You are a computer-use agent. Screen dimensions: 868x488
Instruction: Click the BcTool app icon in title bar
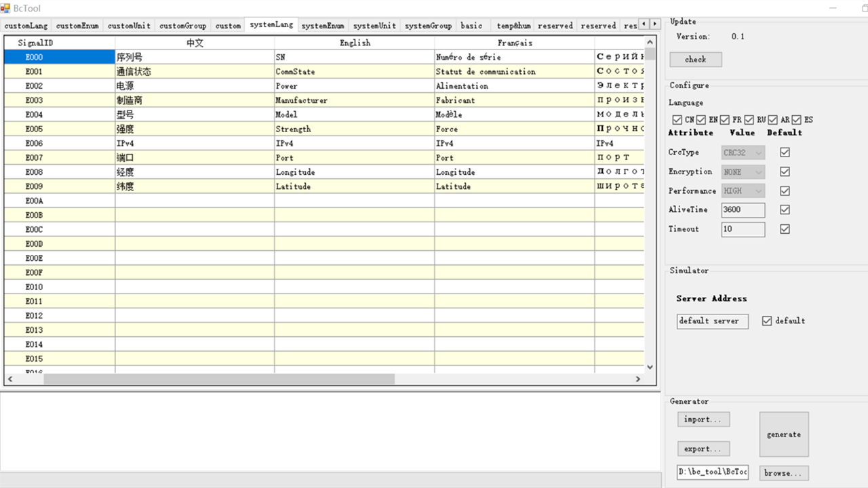(x=6, y=8)
